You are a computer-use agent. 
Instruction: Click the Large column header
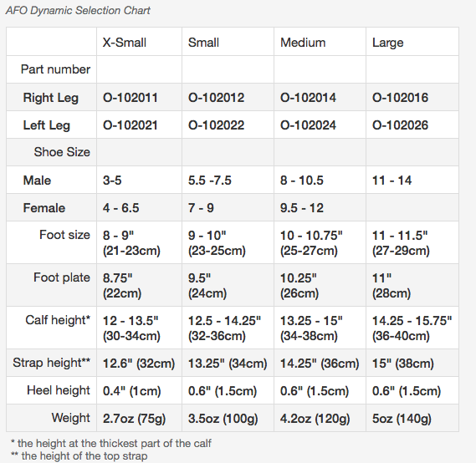coord(387,43)
